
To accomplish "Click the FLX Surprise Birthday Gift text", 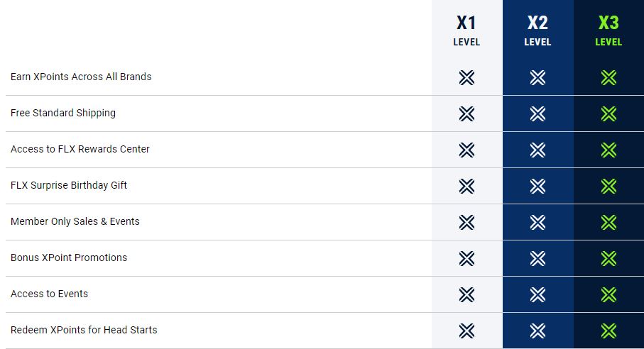I will click(69, 185).
